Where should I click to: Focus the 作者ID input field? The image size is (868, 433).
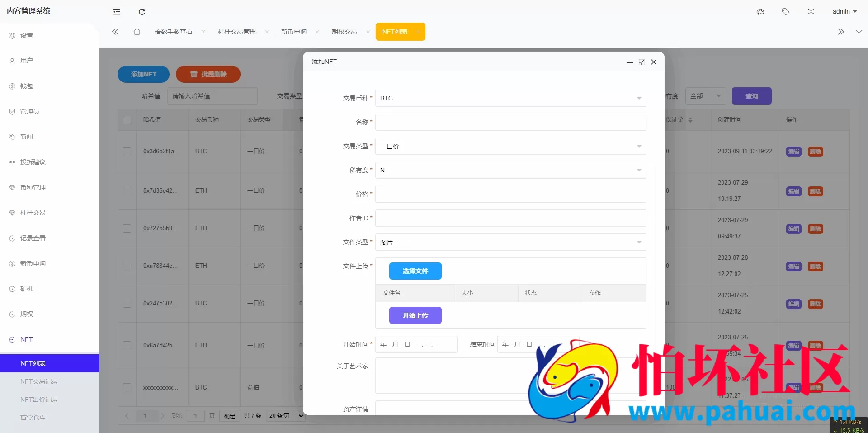(511, 218)
